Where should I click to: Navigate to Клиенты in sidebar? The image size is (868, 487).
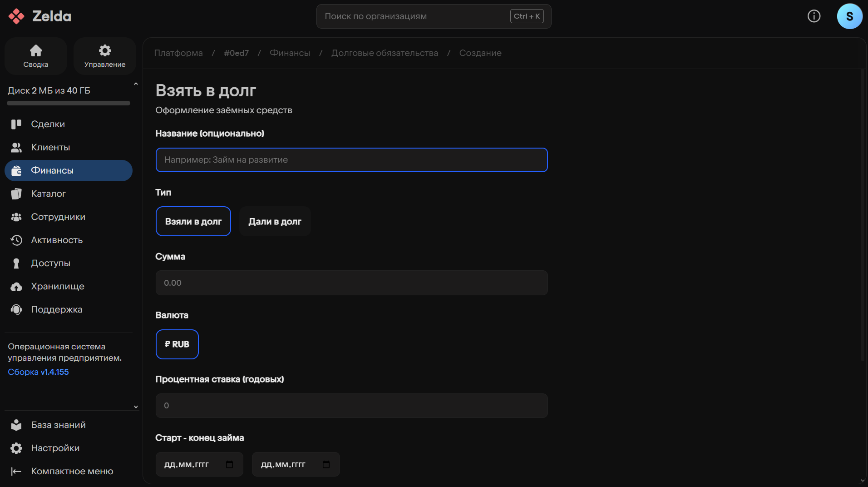[x=50, y=147]
